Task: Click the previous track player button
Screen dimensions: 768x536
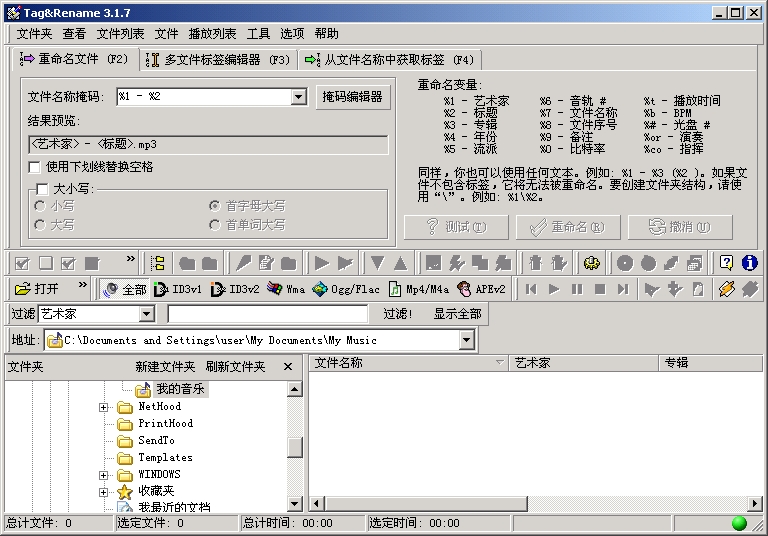Action: [530, 290]
